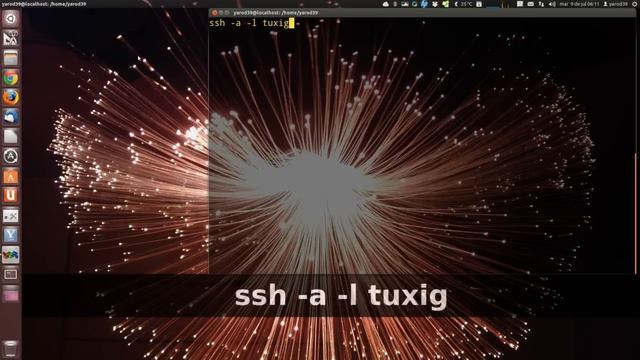Open Ubuntu Software Center orange bag icon

coord(11,176)
